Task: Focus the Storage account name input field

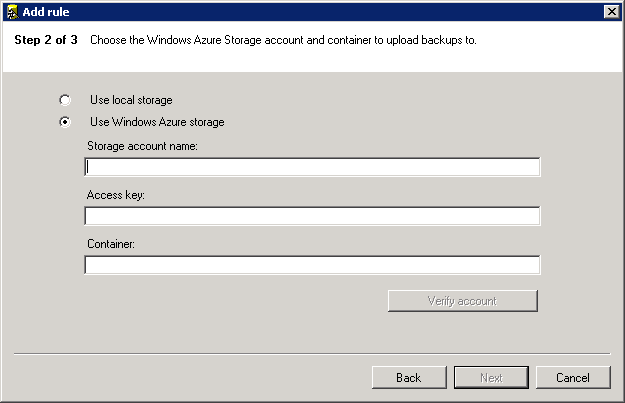Action: [312, 167]
